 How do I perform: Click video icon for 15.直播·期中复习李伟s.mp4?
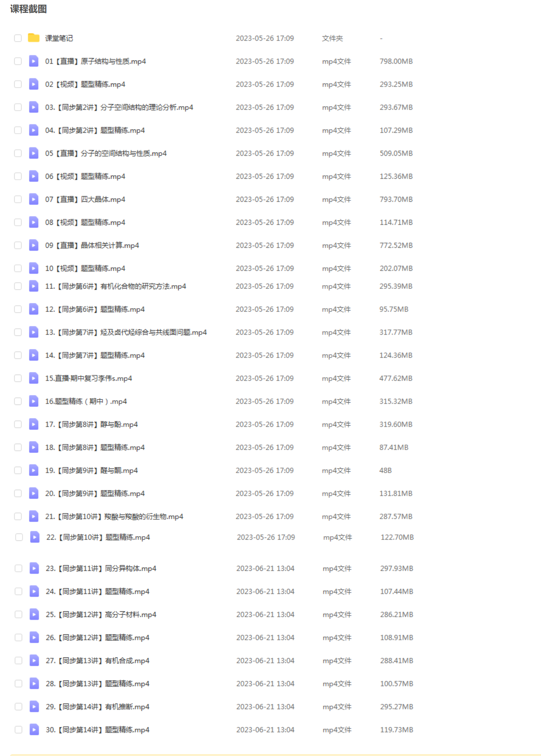click(34, 378)
